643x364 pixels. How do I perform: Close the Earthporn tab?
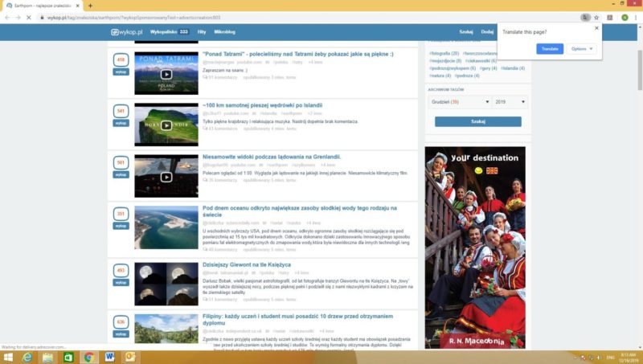(77, 6)
